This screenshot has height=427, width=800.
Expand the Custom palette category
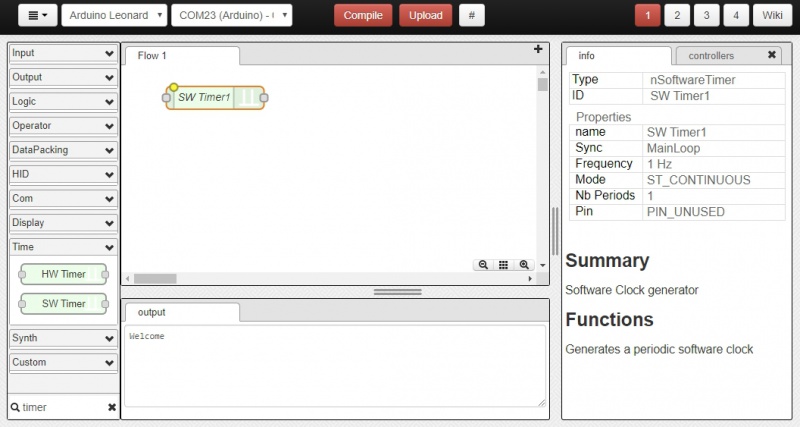click(x=63, y=362)
